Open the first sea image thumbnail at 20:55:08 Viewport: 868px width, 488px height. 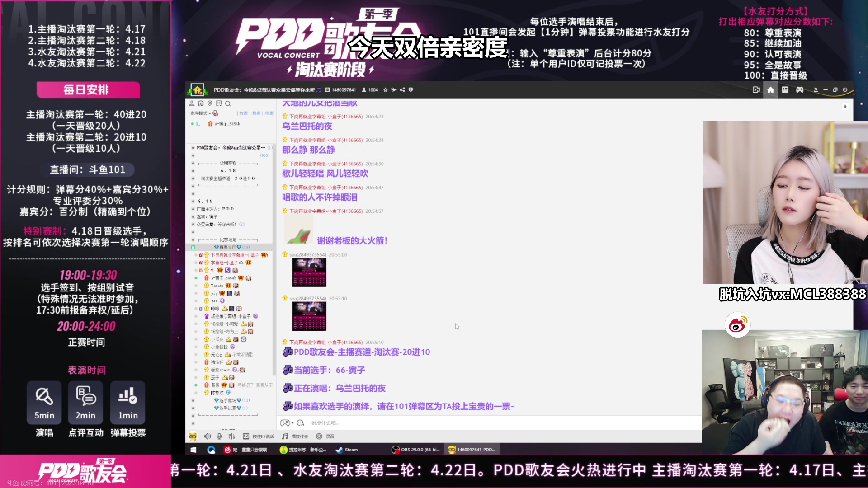click(309, 272)
